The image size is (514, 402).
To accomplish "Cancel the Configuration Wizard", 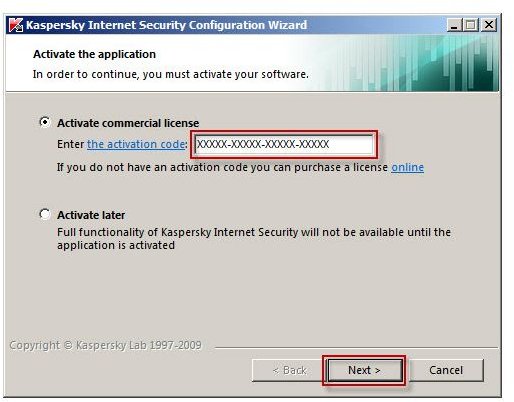I will [446, 370].
